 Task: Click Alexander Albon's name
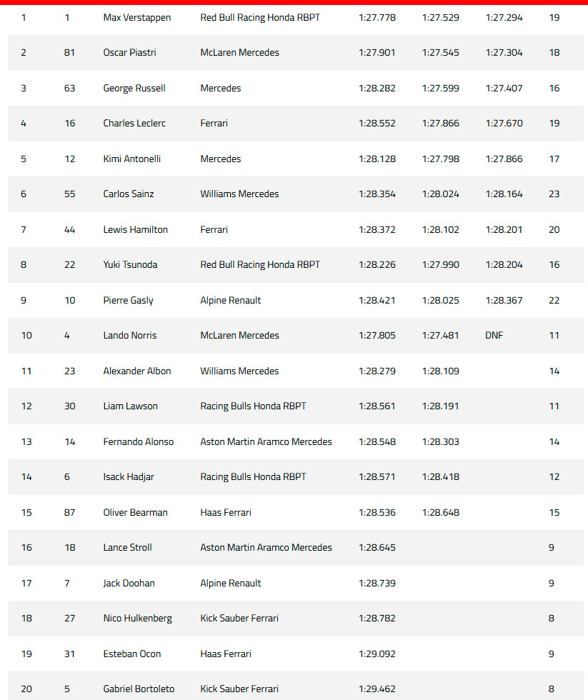pyautogui.click(x=136, y=371)
